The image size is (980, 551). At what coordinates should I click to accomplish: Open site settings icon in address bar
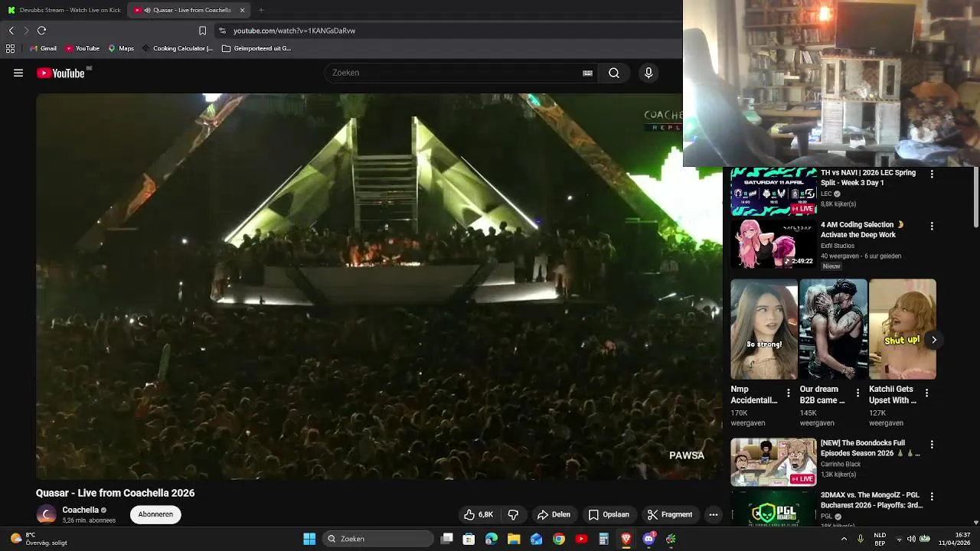pyautogui.click(x=222, y=31)
